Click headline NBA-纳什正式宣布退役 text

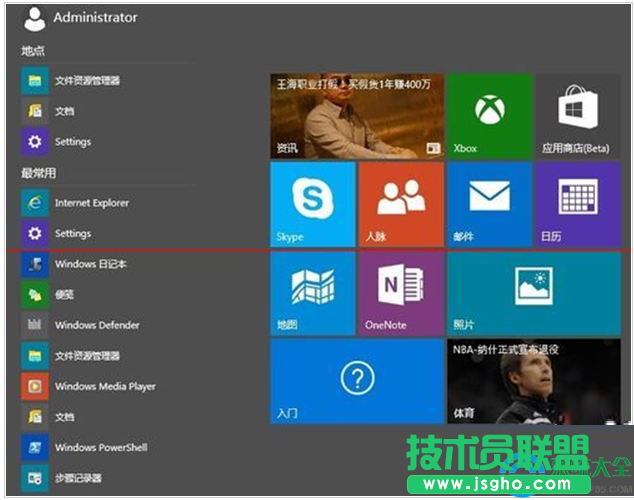coord(505,349)
